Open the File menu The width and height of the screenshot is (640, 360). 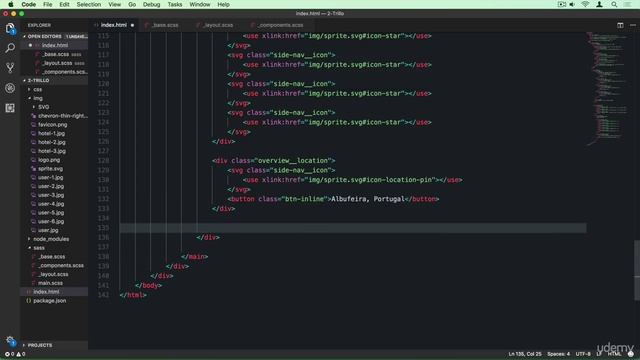[x=48, y=4]
